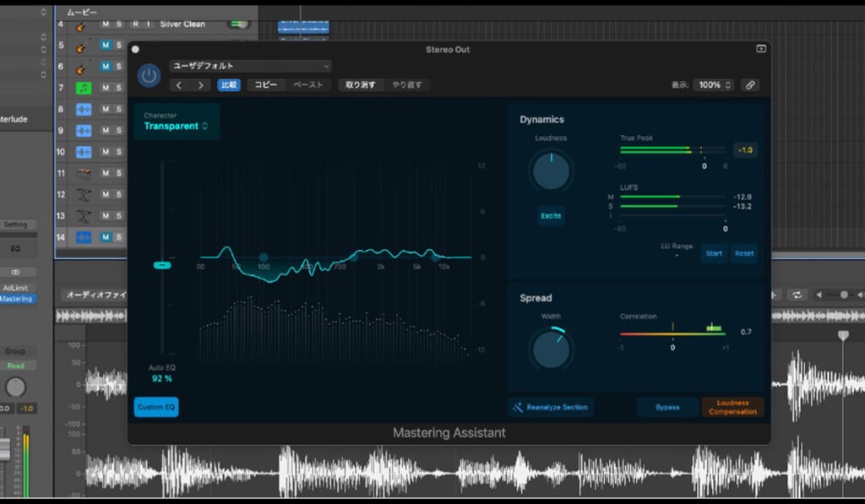Click the Width knob

click(x=551, y=349)
